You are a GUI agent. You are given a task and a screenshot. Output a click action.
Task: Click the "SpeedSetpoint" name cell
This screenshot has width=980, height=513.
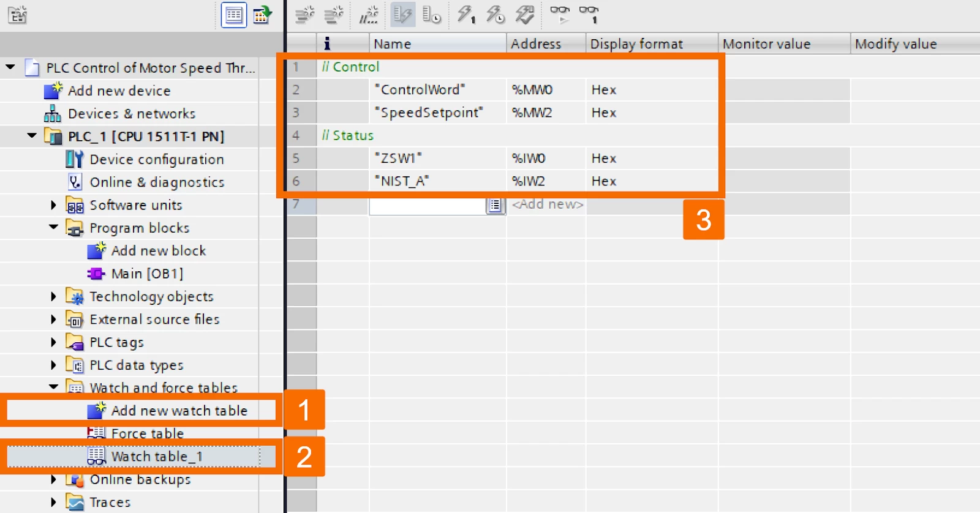coord(438,113)
